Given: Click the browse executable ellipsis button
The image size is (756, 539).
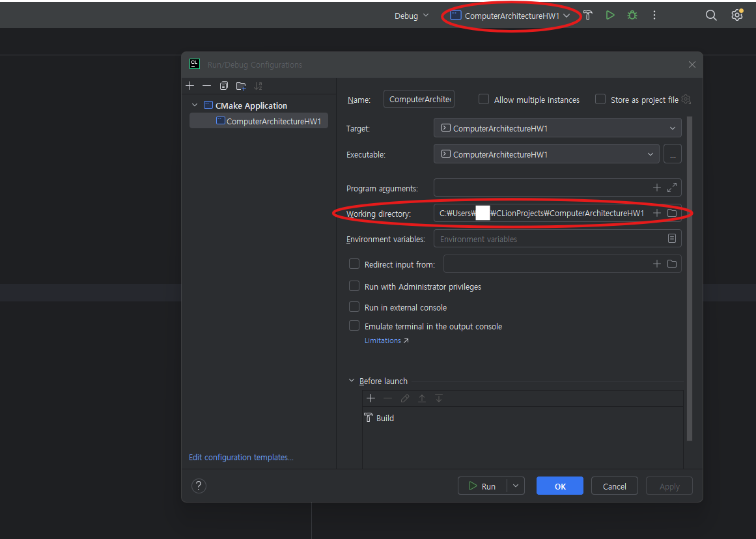Looking at the screenshot, I should (x=673, y=154).
